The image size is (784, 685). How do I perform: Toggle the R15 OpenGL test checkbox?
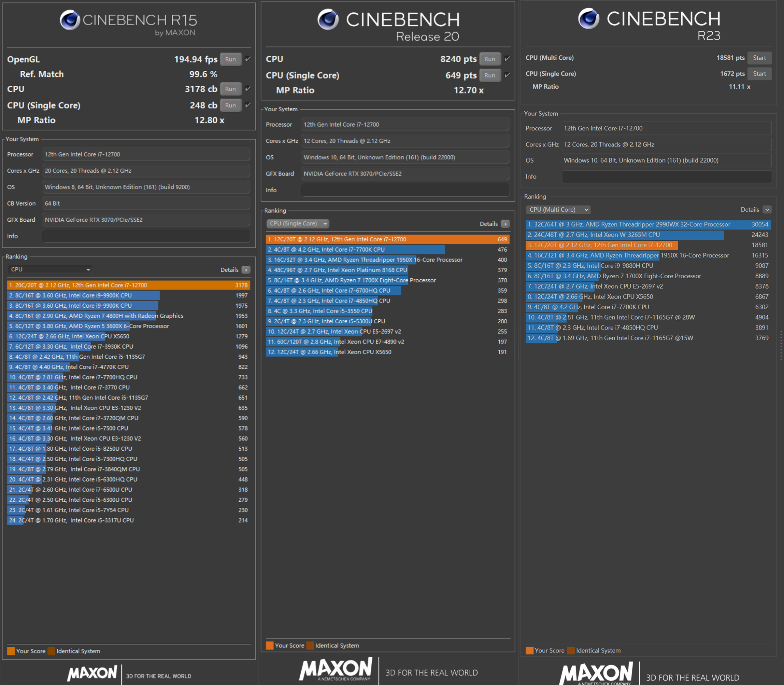[248, 59]
